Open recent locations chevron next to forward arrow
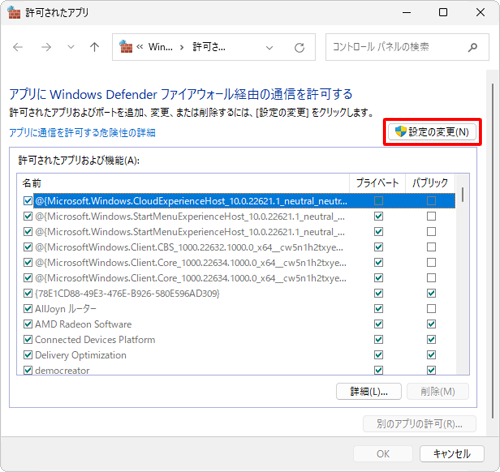This screenshot has height=472, width=500. pyautogui.click(x=71, y=47)
